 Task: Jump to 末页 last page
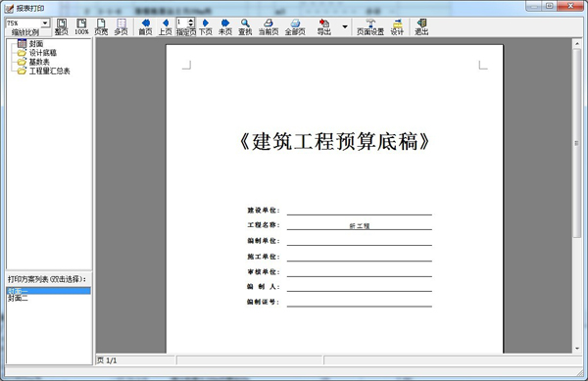225,27
